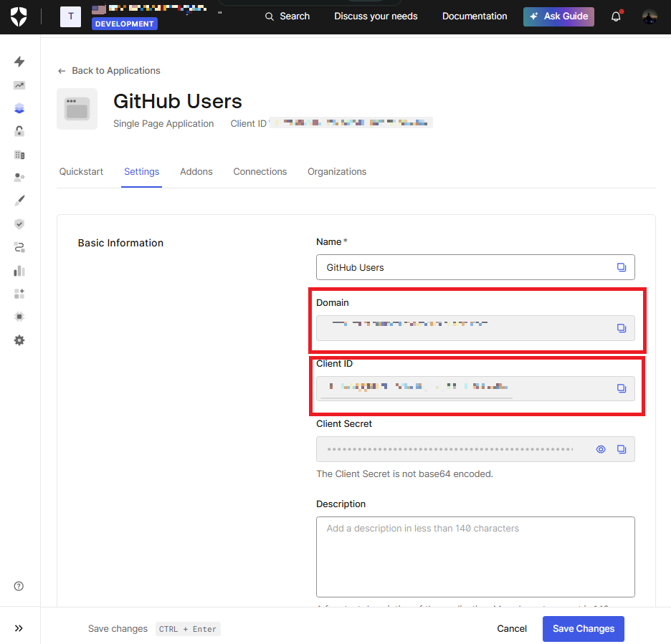Click the Search option in top bar

[287, 16]
